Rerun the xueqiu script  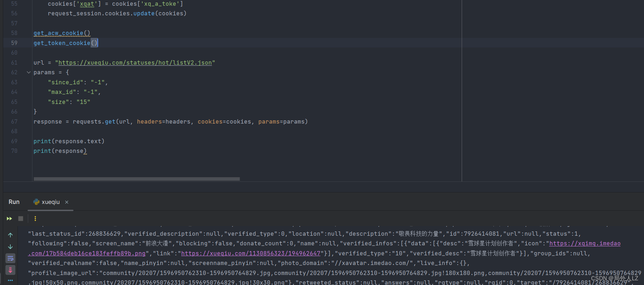tap(9, 219)
